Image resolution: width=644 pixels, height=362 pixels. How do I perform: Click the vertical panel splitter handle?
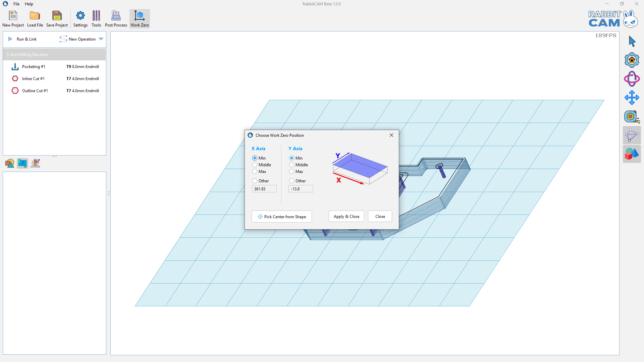click(109, 193)
